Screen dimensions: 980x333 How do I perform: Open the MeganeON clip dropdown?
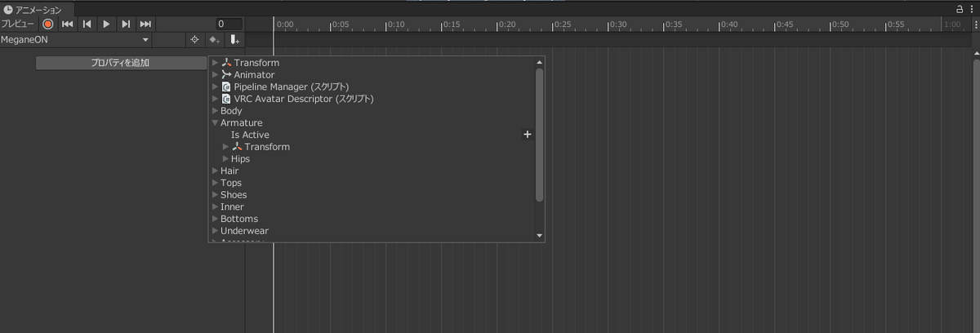76,39
